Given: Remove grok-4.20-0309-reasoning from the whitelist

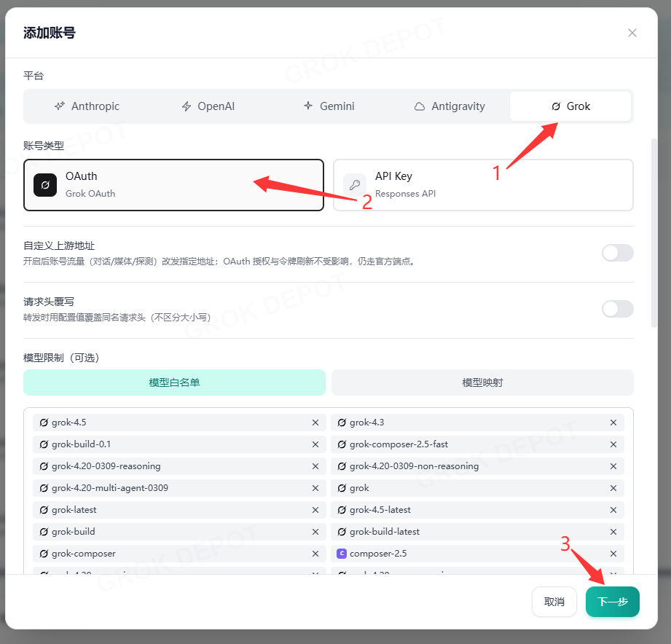Looking at the screenshot, I should tap(315, 466).
